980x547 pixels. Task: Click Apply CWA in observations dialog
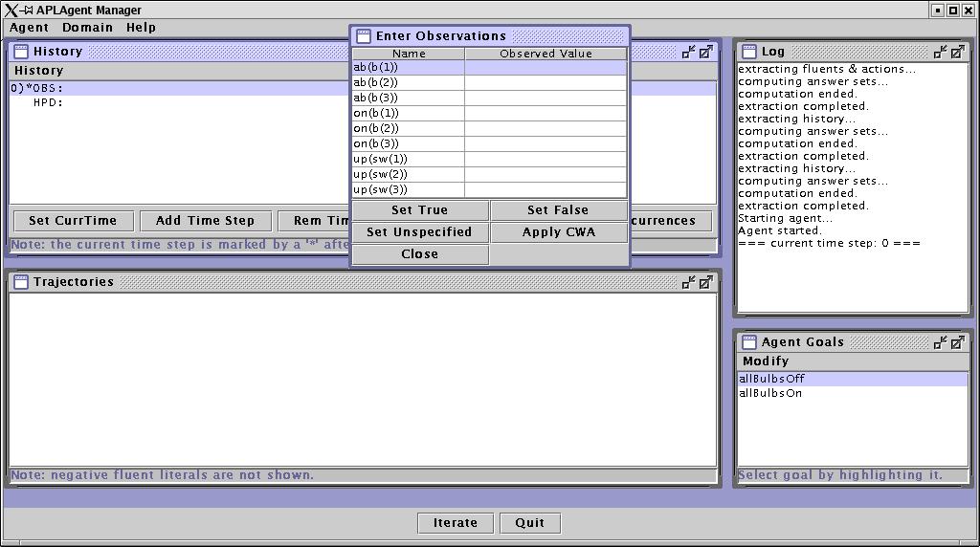tap(558, 232)
